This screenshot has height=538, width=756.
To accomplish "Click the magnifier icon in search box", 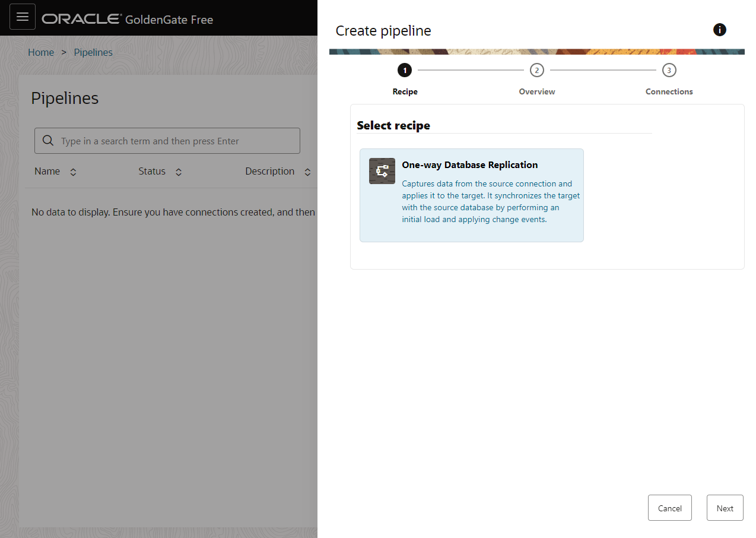I will pos(48,141).
